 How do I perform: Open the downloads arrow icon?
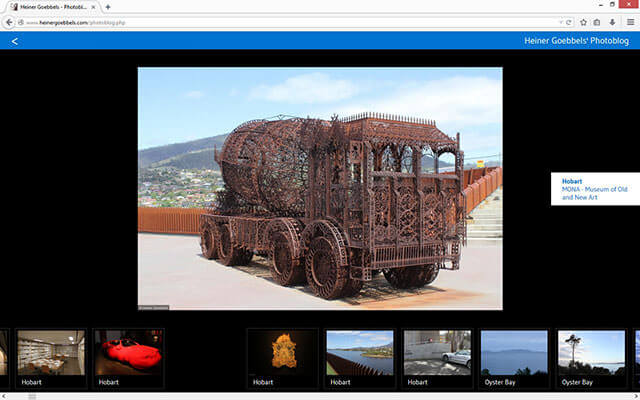(612, 22)
